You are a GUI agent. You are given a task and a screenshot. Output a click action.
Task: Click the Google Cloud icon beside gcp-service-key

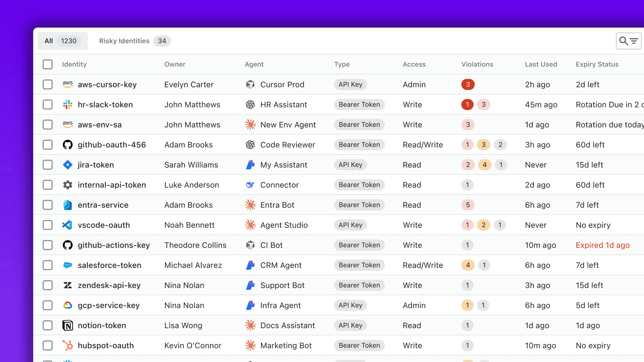68,305
